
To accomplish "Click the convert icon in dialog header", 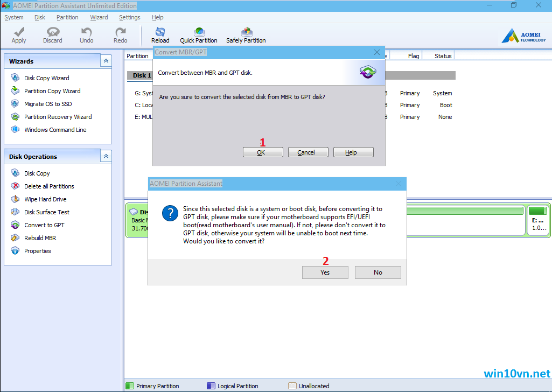I will [368, 72].
